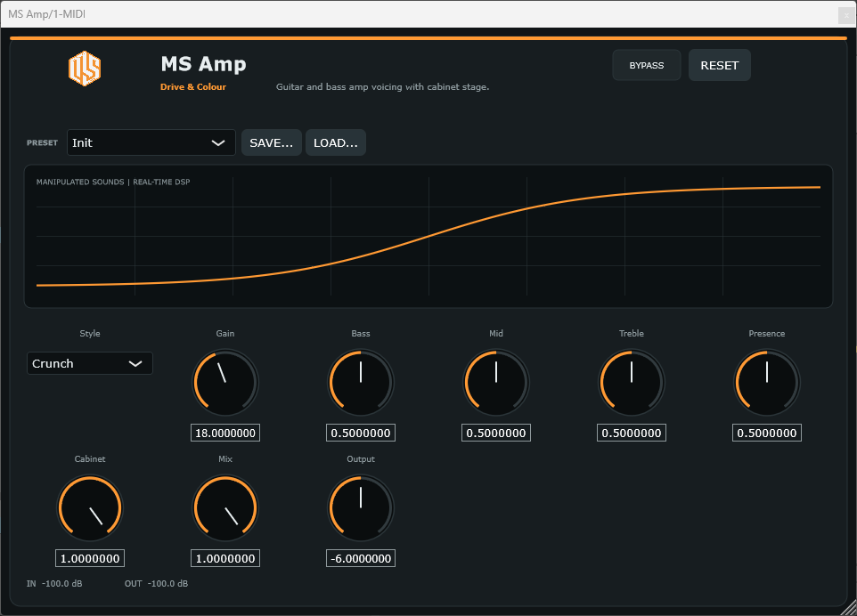The width and height of the screenshot is (857, 616).
Task: Close the MS Amp window
Action: pyautogui.click(x=846, y=15)
